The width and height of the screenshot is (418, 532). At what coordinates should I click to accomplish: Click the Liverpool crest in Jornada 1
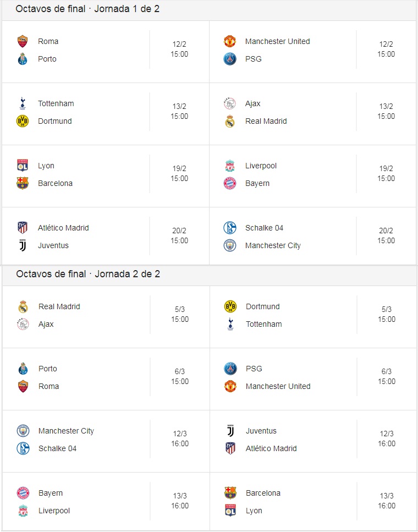230,166
